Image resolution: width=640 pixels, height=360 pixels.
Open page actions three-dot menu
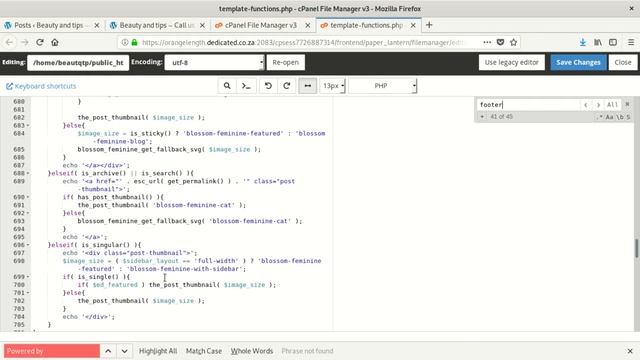pyautogui.click(x=487, y=42)
